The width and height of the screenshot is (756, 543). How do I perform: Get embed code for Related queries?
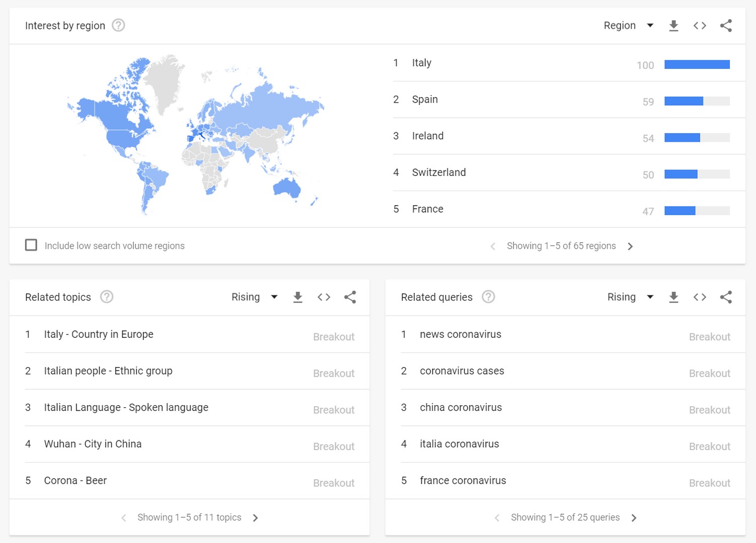click(700, 297)
